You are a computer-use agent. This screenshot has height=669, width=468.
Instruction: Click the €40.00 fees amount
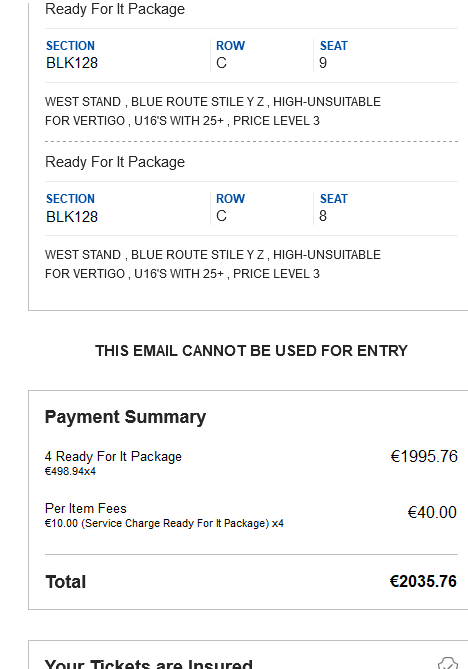(x=432, y=512)
